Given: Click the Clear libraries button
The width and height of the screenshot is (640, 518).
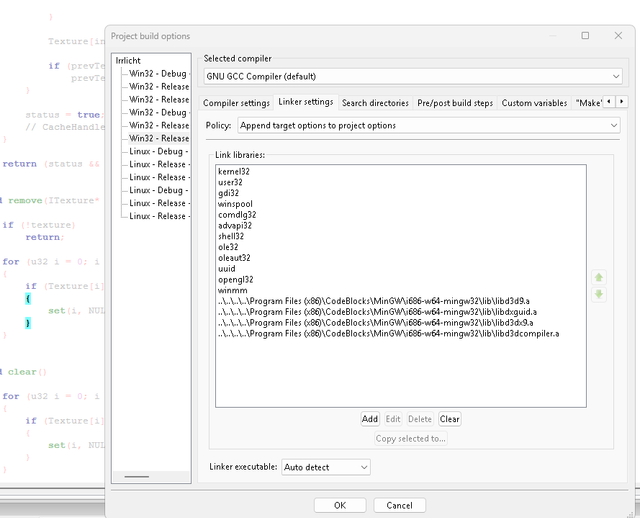Looking at the screenshot, I should [x=449, y=419].
